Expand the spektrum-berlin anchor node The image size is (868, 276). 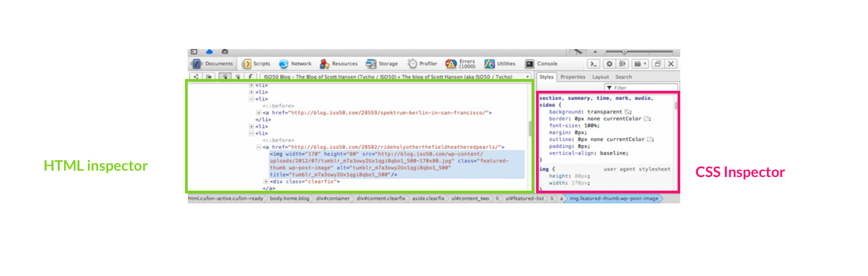pos(258,113)
